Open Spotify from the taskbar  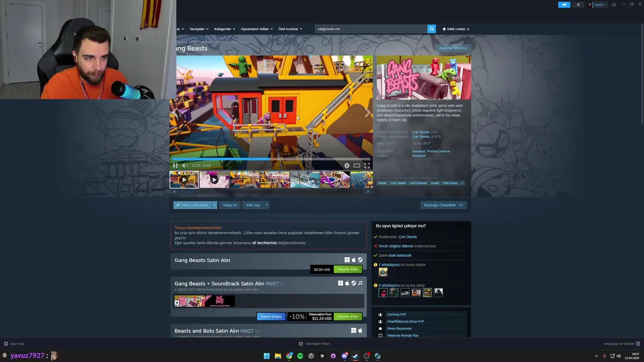300,356
